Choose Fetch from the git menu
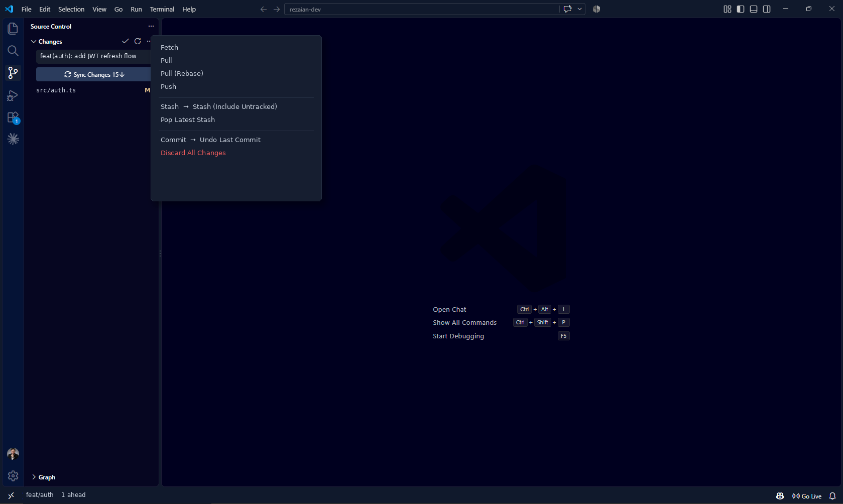The width and height of the screenshot is (843, 504). [x=169, y=47]
